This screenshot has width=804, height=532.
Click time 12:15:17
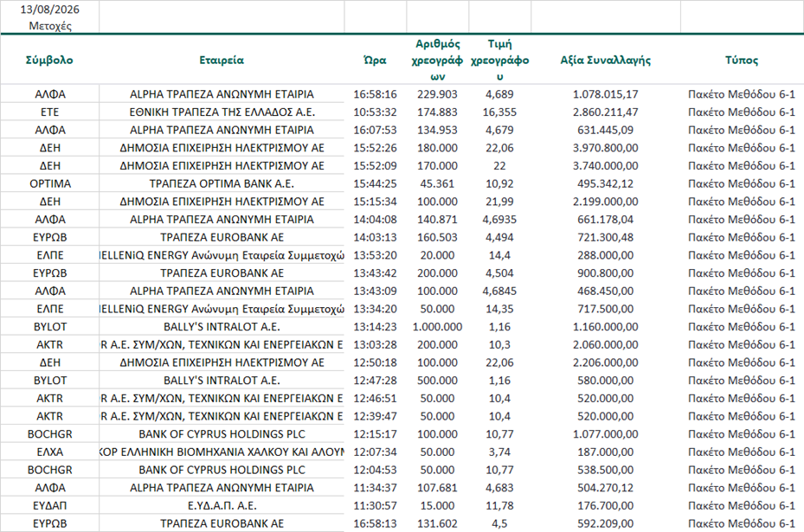click(x=376, y=434)
